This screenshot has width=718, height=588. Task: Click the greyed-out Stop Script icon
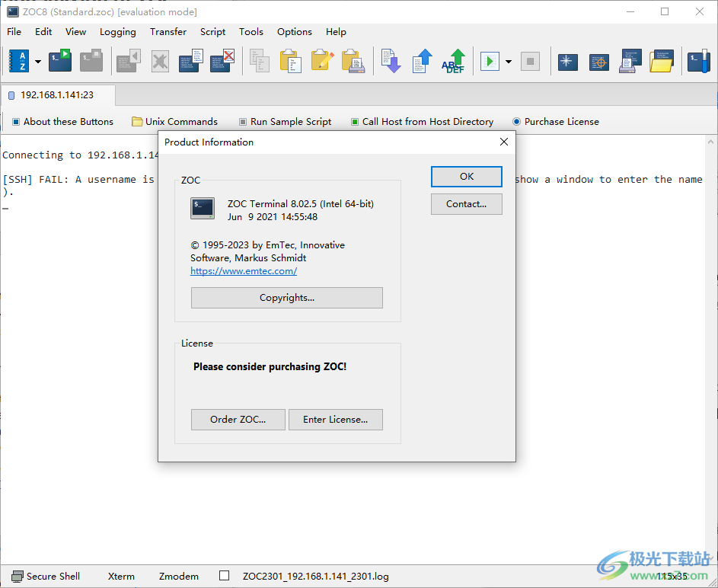pos(530,61)
